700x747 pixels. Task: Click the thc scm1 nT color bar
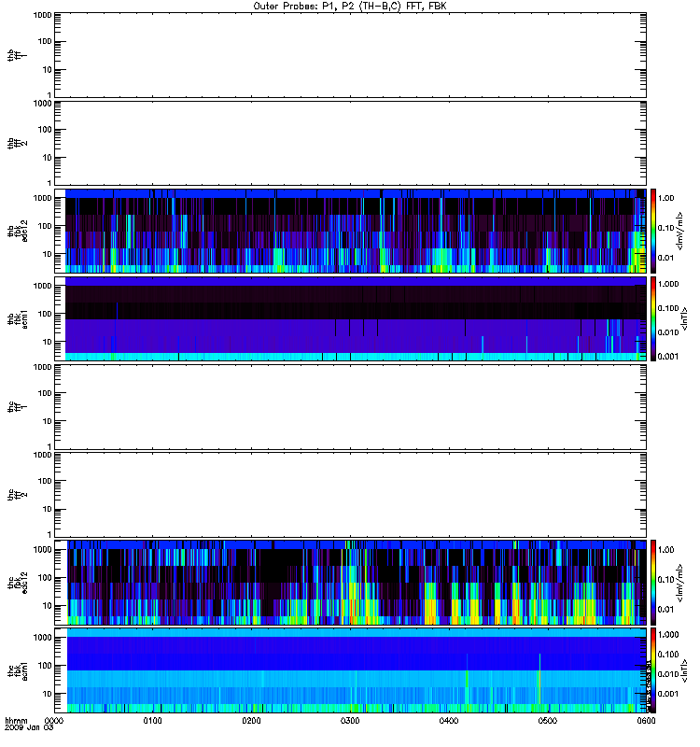[653, 670]
